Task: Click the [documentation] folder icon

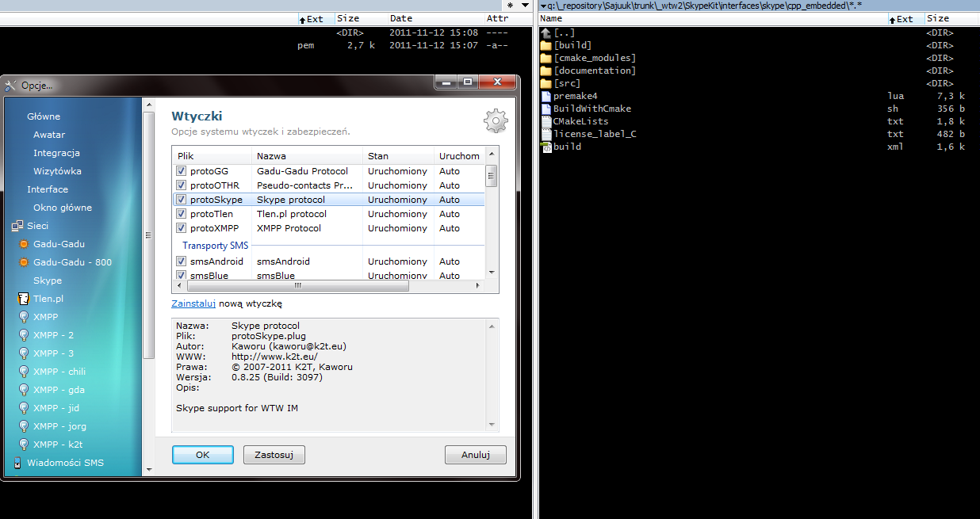Action: [x=546, y=71]
